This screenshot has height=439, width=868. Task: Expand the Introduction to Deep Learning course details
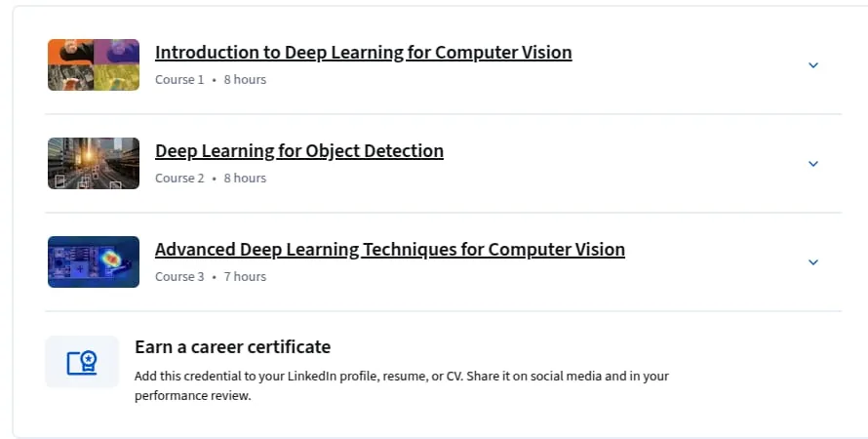(813, 65)
